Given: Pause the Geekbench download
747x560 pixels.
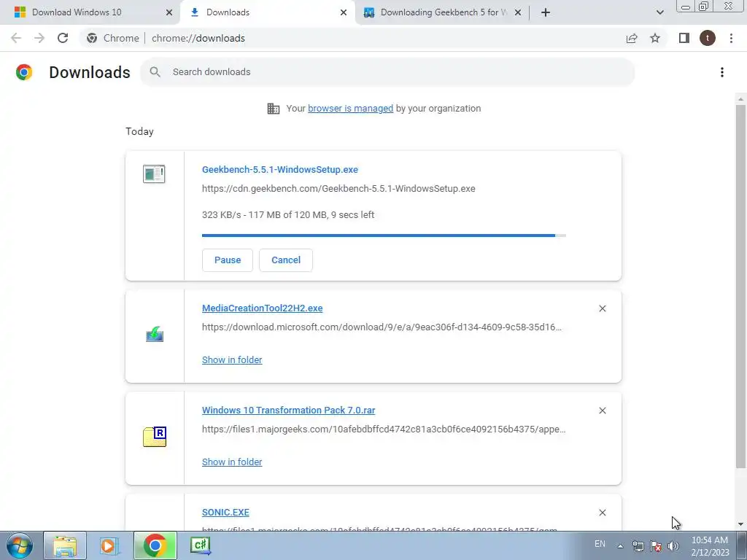Looking at the screenshot, I should (228, 260).
